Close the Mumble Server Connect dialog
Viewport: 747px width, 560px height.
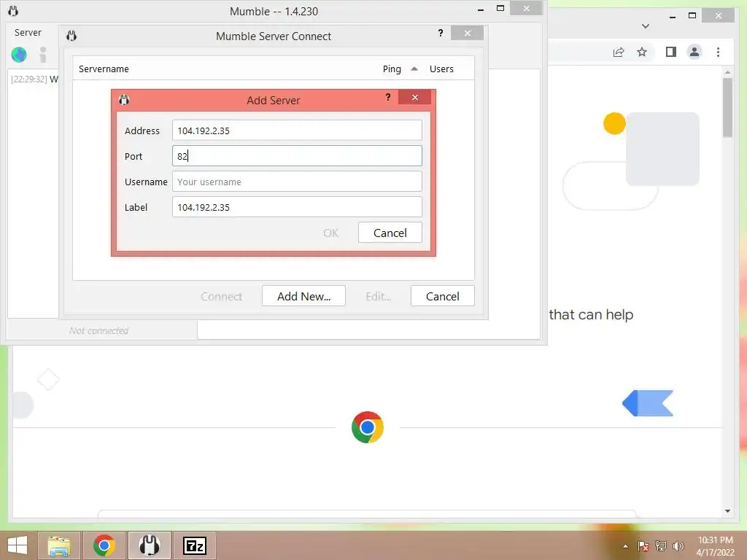tap(468, 33)
